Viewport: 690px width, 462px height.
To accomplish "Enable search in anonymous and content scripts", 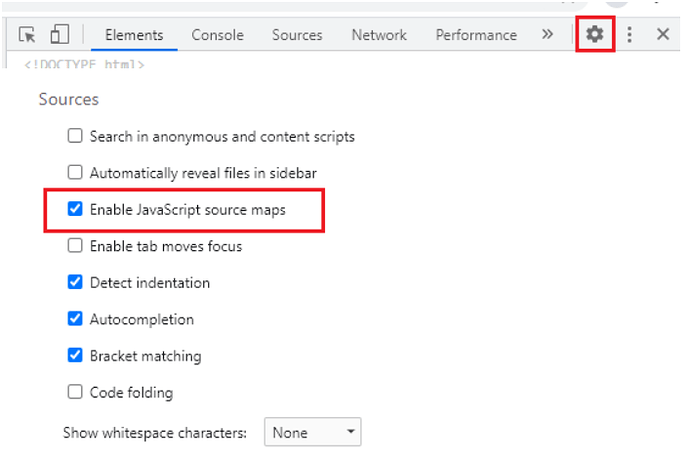I will (x=75, y=136).
